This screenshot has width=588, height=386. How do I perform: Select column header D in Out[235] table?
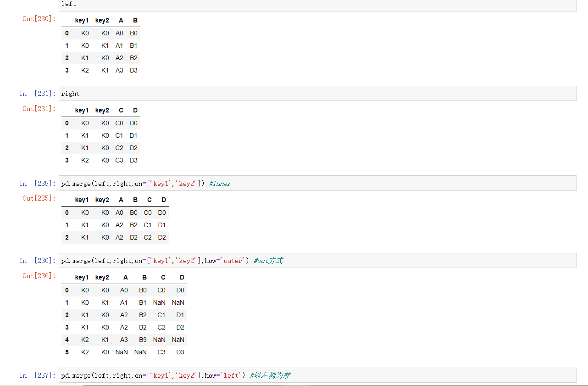pos(164,200)
